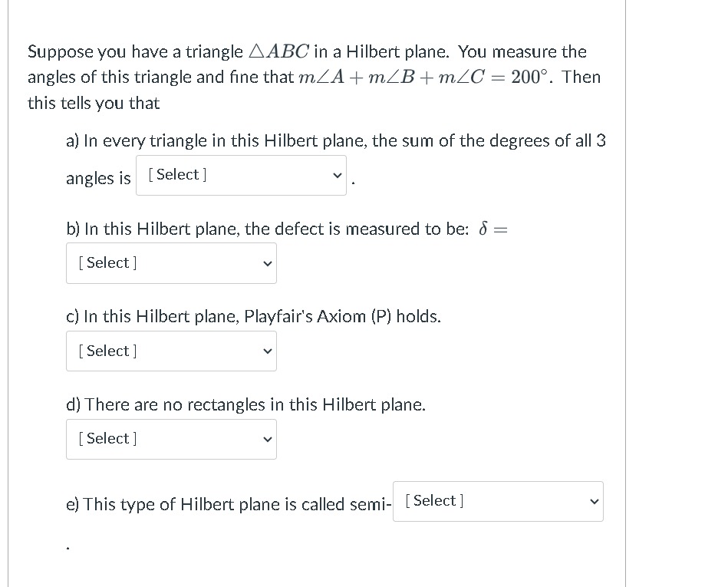Click the chevron on the part d) select box
The width and height of the screenshot is (728, 587).
(x=267, y=439)
